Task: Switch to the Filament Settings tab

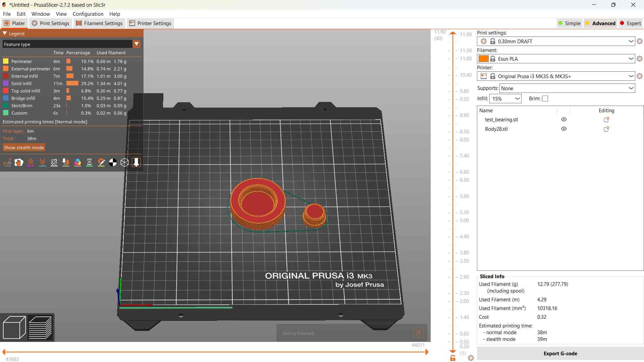Action: pos(99,23)
